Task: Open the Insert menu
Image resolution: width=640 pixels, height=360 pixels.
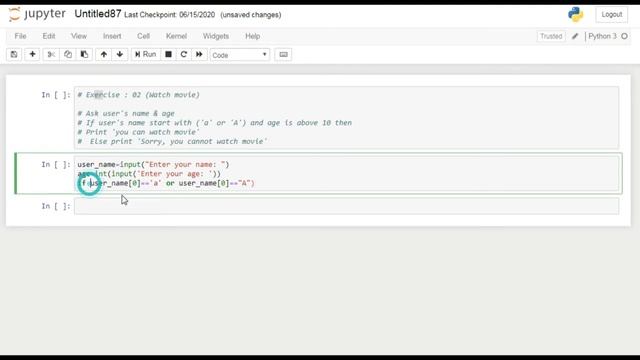Action: pos(112,36)
